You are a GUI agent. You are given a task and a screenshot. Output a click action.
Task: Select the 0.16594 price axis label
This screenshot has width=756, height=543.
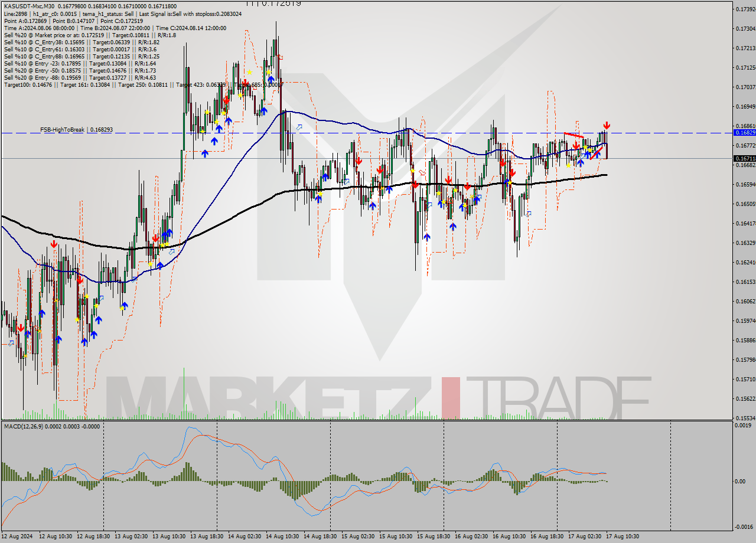tap(745, 184)
